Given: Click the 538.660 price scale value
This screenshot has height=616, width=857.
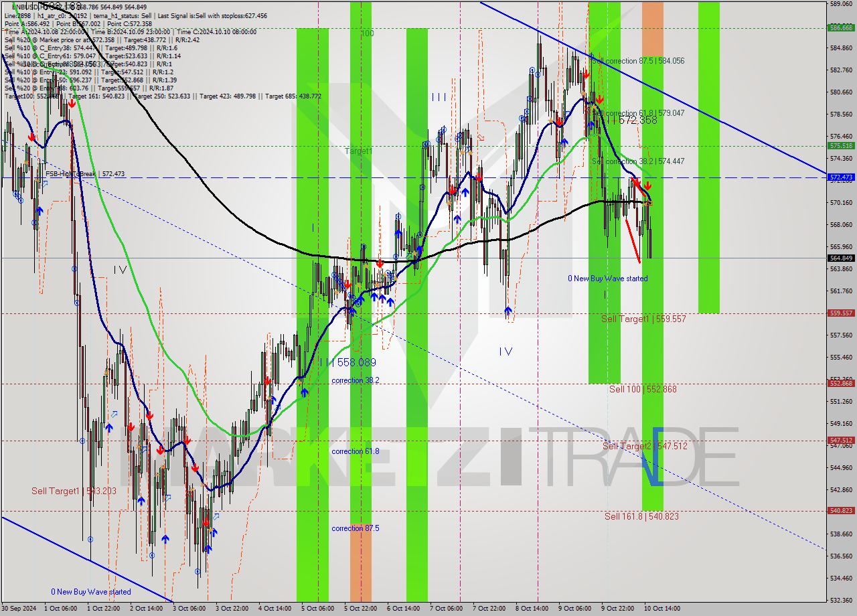Looking at the screenshot, I should 841,534.
